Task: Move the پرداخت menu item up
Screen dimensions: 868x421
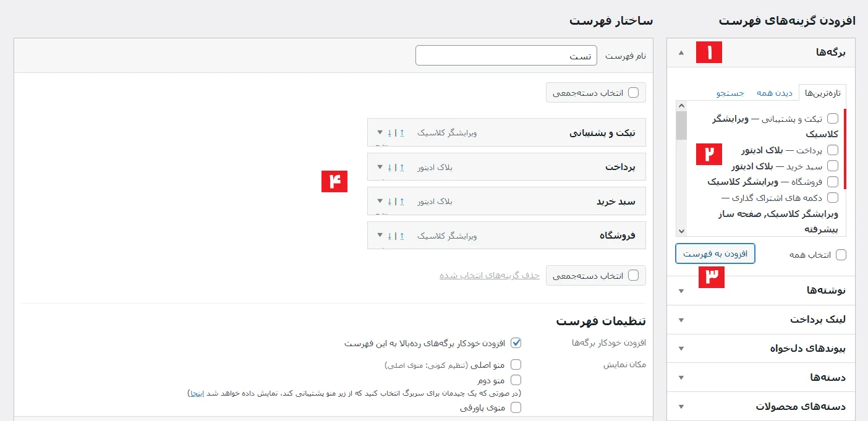Action: point(402,167)
